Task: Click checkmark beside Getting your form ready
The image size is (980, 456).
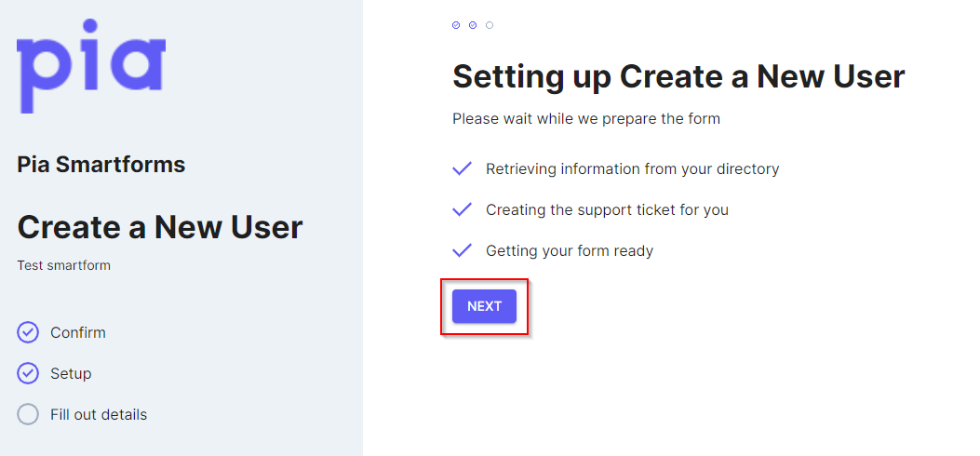Action: [462, 250]
